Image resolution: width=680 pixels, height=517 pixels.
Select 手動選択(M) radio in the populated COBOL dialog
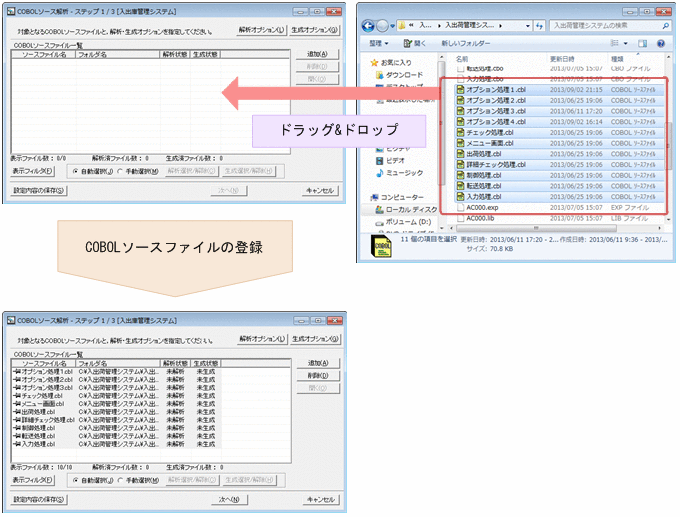pos(120,480)
